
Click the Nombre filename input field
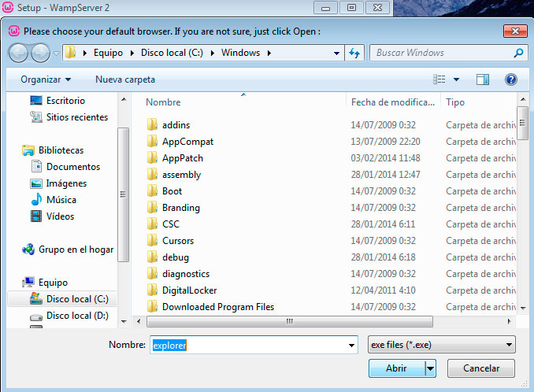(x=252, y=345)
